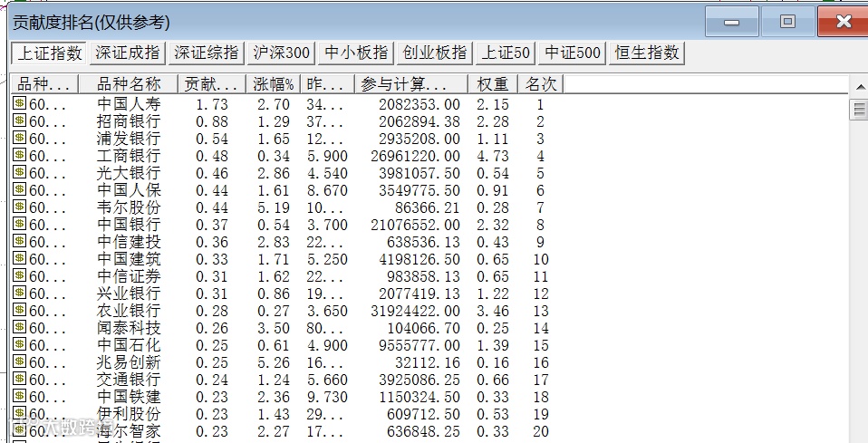Sort by the 权重 column header
The width and height of the screenshot is (868, 443).
tap(493, 84)
